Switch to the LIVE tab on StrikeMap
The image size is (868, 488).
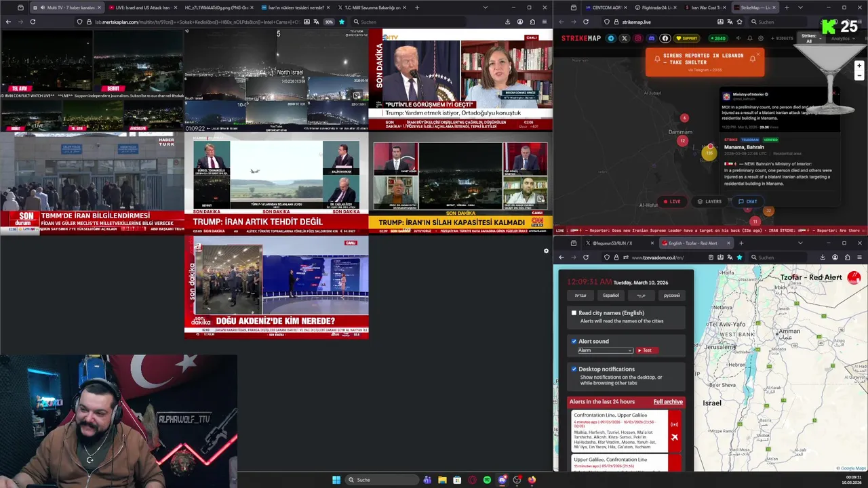click(x=672, y=201)
